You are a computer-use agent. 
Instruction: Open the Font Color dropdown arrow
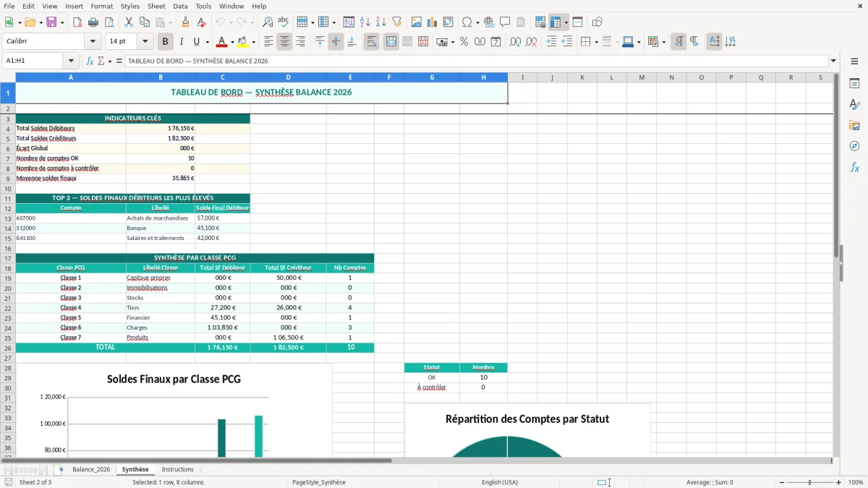click(x=231, y=42)
